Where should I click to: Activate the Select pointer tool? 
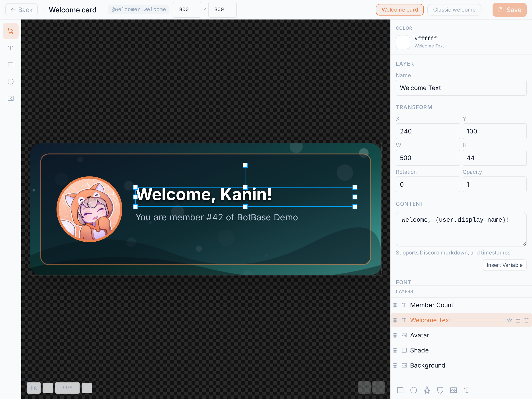pos(11,31)
